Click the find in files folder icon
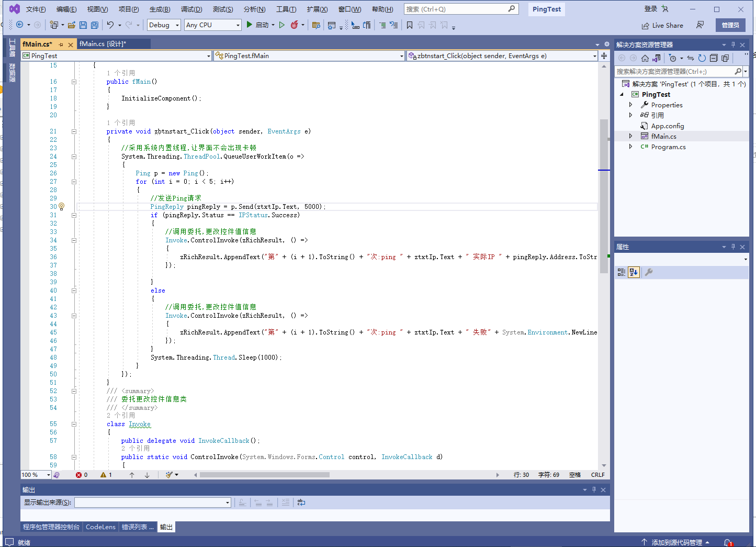This screenshot has height=547, width=756. coord(316,25)
